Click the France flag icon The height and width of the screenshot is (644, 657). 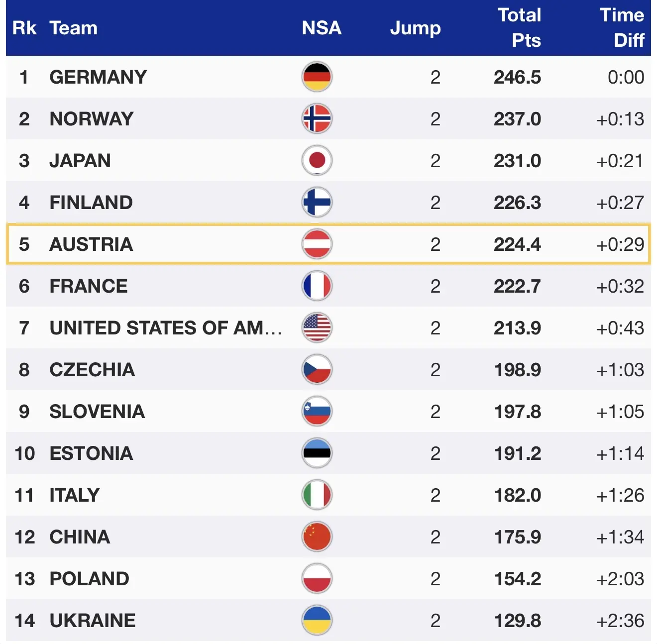317,286
